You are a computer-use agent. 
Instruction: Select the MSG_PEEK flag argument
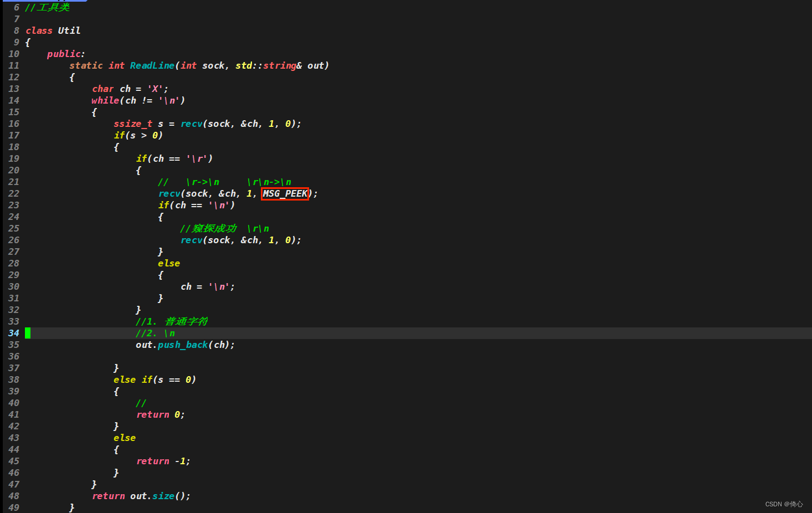285,193
